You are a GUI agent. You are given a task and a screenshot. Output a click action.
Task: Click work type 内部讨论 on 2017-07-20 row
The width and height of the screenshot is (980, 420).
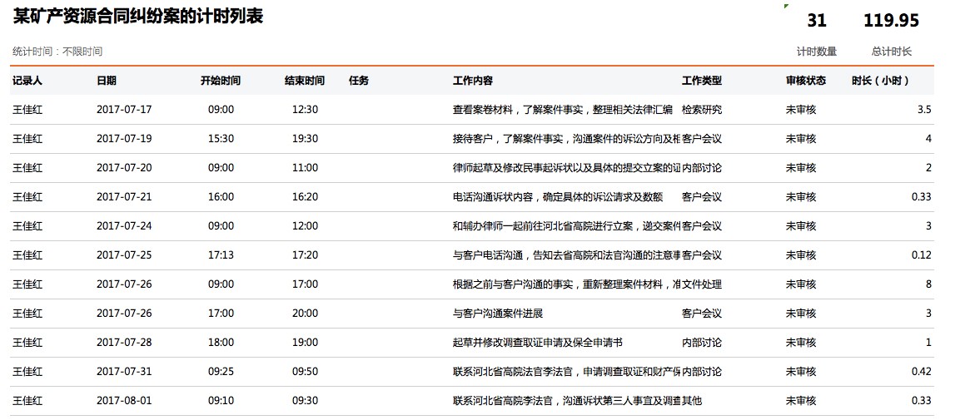(702, 168)
